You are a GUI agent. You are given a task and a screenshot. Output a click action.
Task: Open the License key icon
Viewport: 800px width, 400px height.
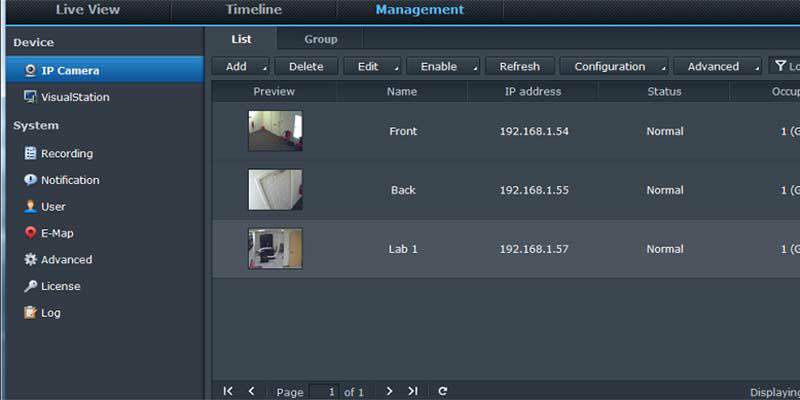(31, 286)
